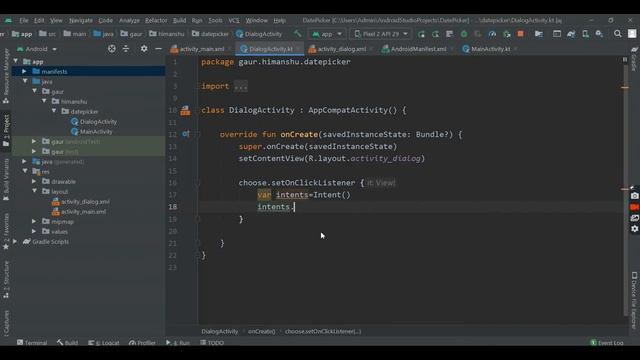Click onCreate() in the editor breadcrumb
Viewport: 640px width, 360px height.
[x=261, y=331]
